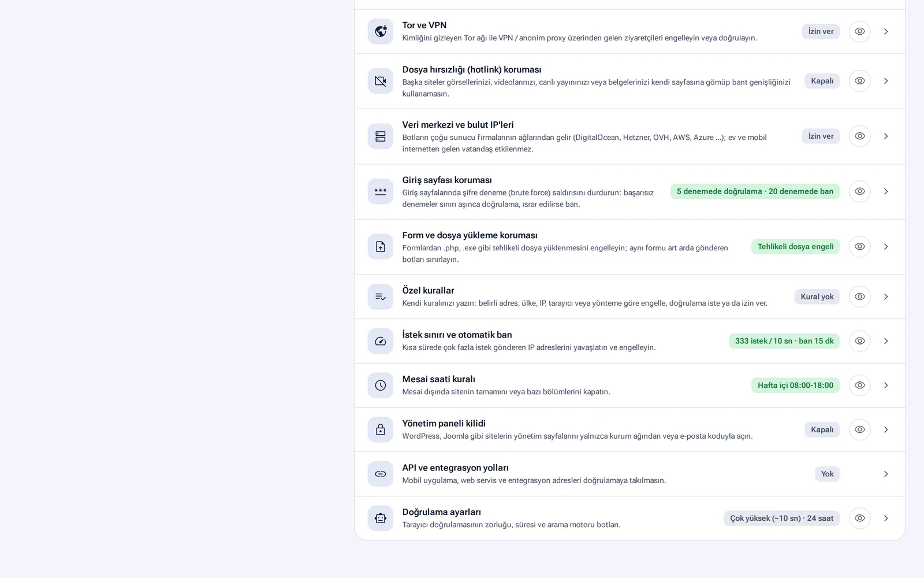Viewport: 924px width, 578px height.
Task: Click Tehlikeli dosya engeli badge
Action: [x=795, y=247]
